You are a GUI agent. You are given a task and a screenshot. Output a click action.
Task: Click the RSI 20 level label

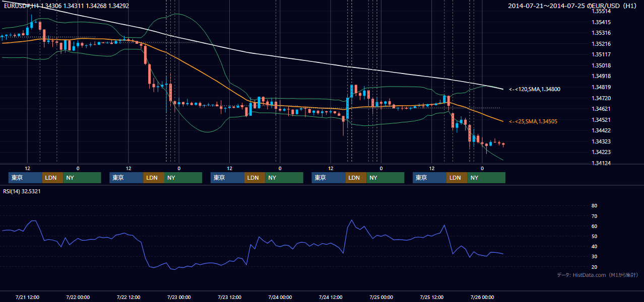point(594,267)
